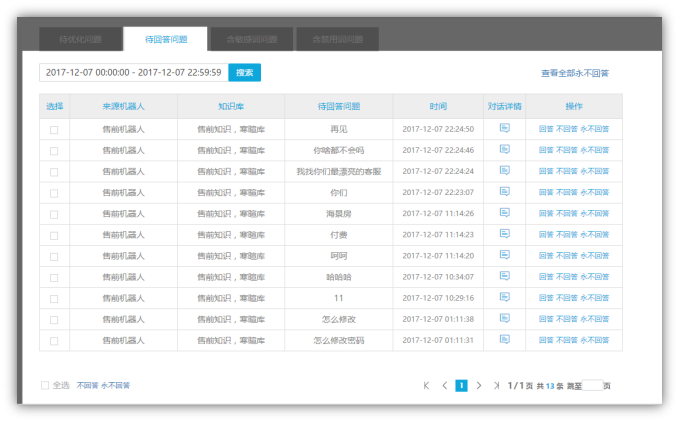Click 永不回答 link in 海景房 row
Viewport: 679px width, 423px height.
click(x=595, y=213)
